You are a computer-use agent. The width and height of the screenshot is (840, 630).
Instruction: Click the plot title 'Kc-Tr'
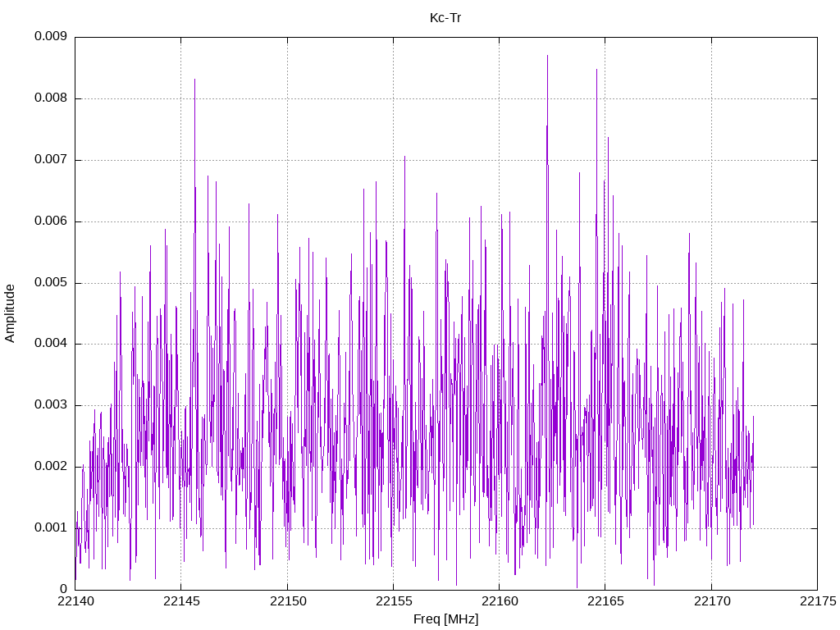click(445, 18)
